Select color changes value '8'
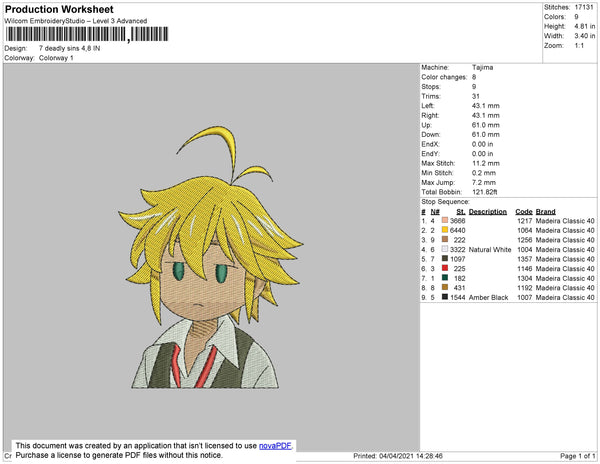 (474, 77)
